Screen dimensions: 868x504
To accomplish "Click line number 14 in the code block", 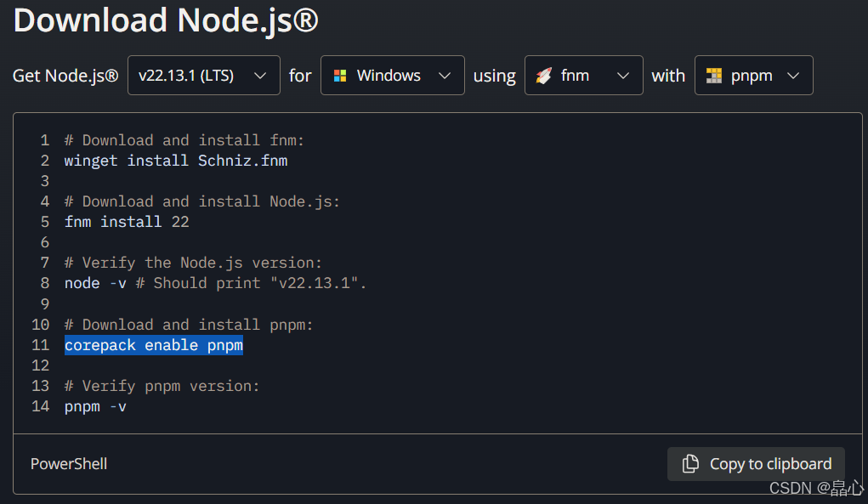I will (41, 406).
